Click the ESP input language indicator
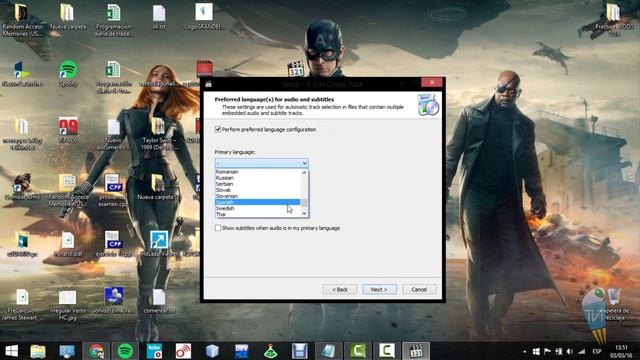640x360 pixels. pyautogui.click(x=597, y=351)
